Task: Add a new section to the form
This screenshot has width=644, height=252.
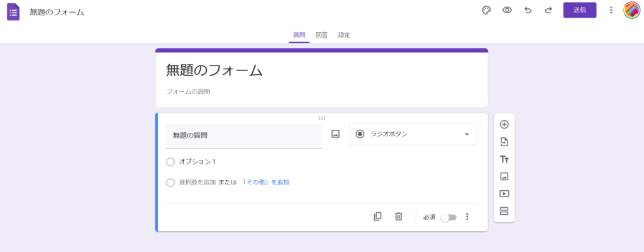Action: click(x=504, y=211)
